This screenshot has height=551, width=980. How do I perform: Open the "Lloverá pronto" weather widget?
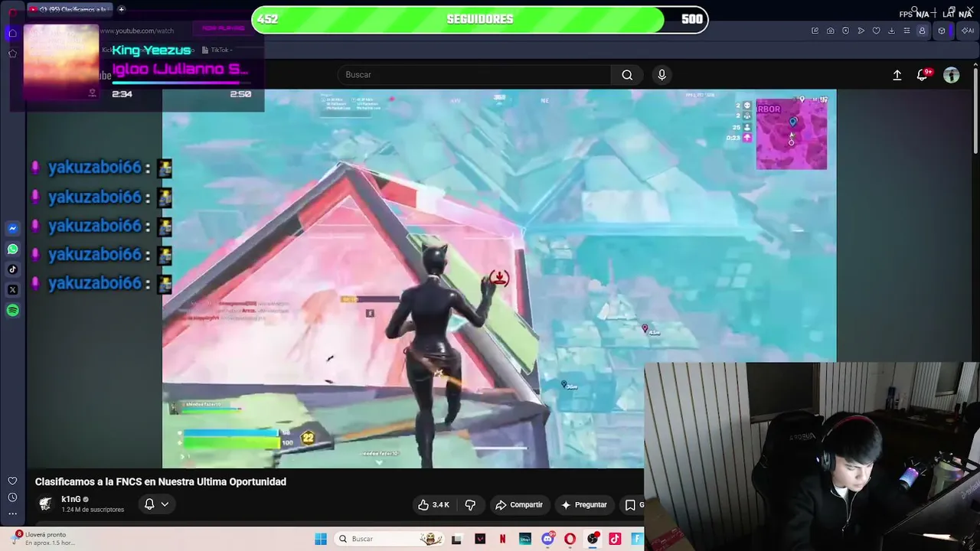pyautogui.click(x=44, y=539)
